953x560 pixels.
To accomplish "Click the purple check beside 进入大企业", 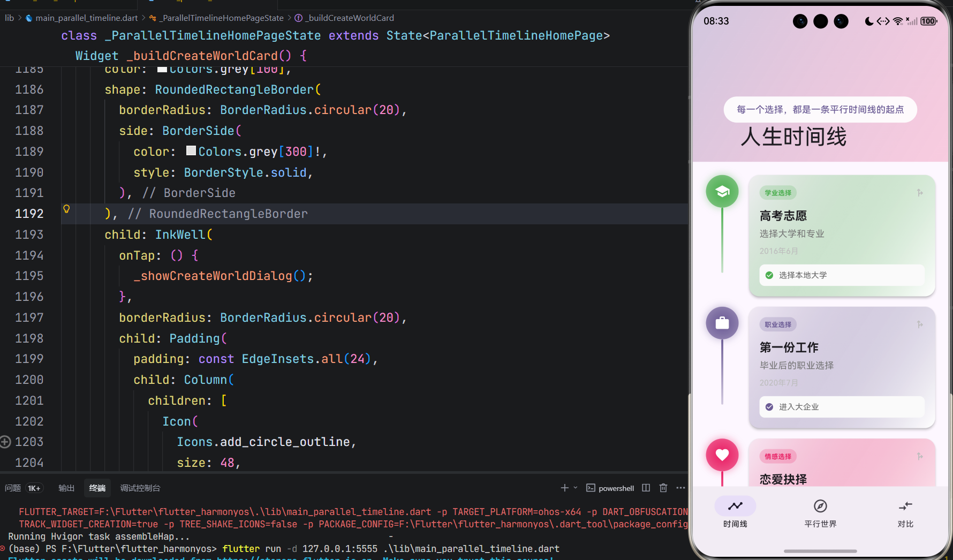I will [x=769, y=407].
